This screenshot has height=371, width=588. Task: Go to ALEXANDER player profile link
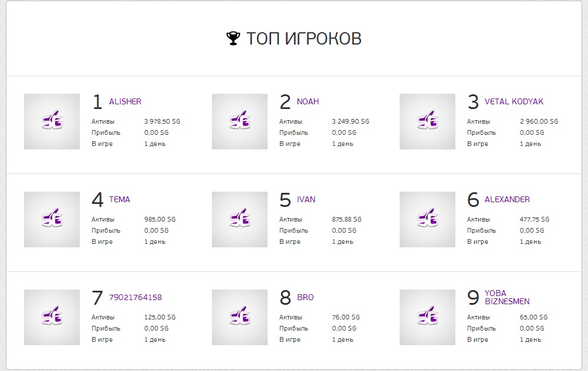click(507, 199)
